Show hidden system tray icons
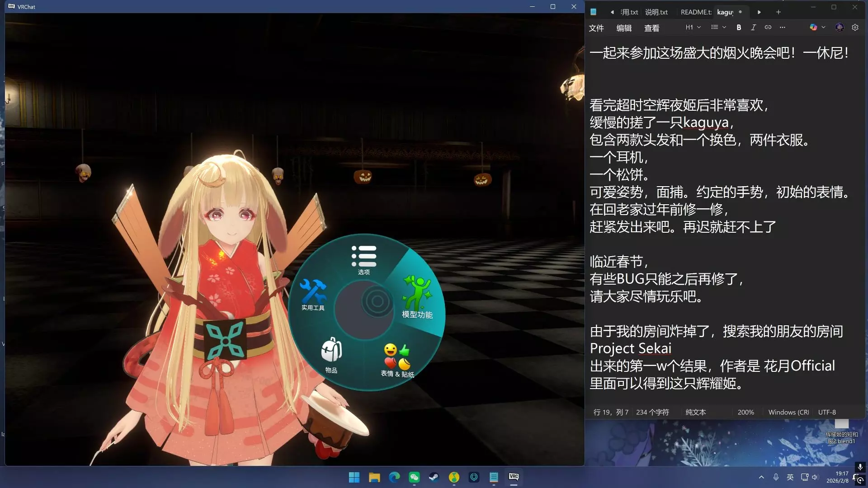Viewport: 868px width, 488px height. [x=761, y=477]
